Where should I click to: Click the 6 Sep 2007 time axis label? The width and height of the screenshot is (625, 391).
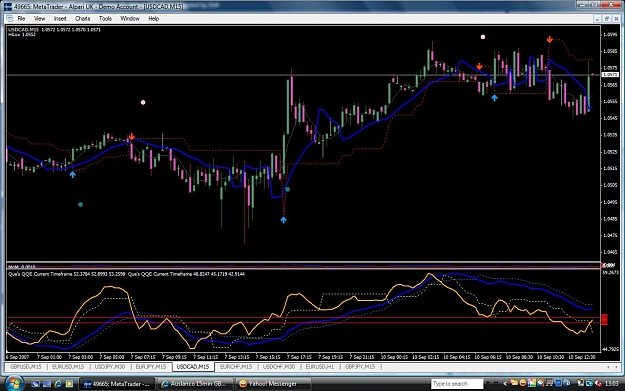tap(17, 357)
